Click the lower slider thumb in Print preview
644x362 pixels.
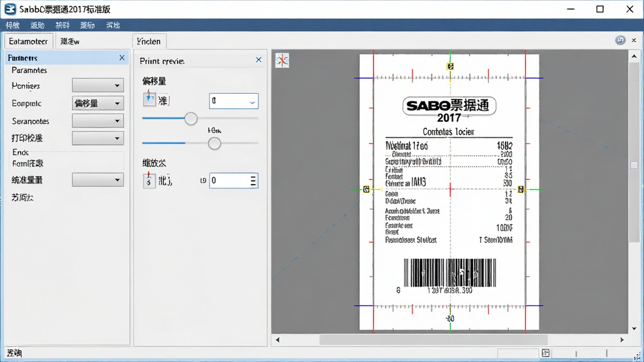point(214,143)
